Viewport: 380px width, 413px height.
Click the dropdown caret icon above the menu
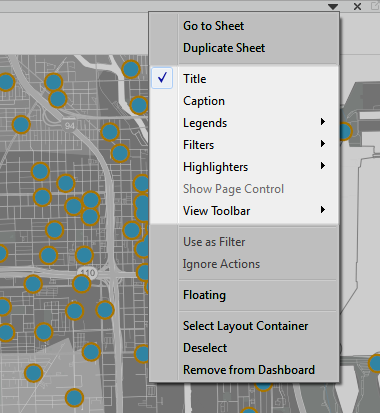[333, 6]
